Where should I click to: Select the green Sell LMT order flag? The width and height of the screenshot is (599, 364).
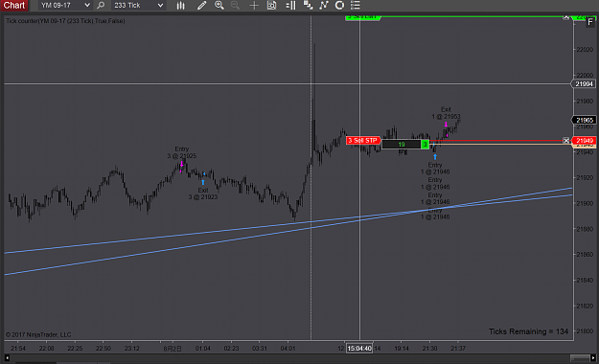tap(363, 17)
